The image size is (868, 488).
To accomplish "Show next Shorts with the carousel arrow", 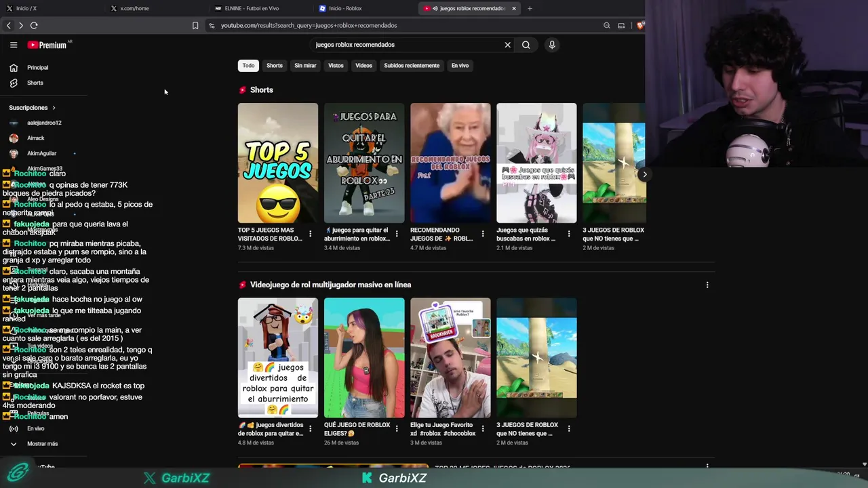I will click(x=644, y=174).
